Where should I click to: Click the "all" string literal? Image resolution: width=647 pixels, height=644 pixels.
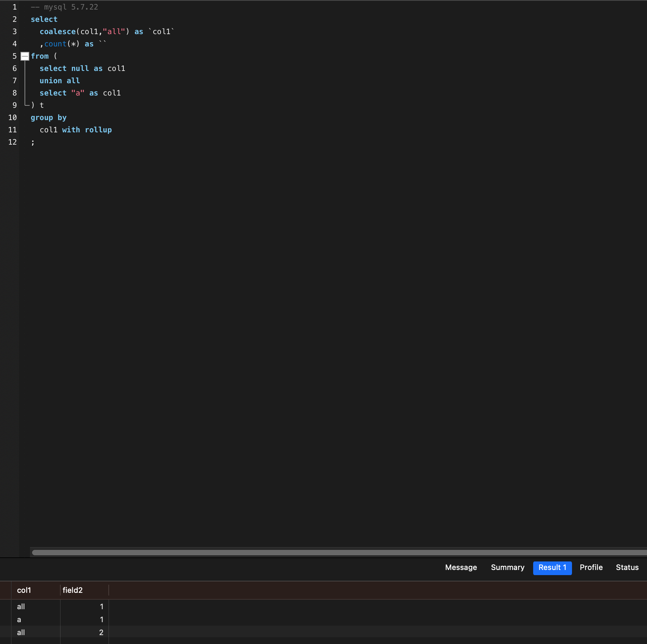click(114, 32)
